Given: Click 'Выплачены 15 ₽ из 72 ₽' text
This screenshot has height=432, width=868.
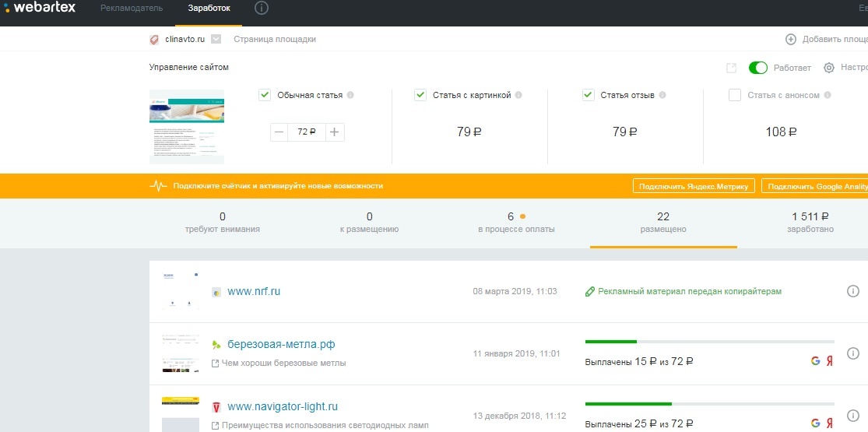Looking at the screenshot, I should [639, 362].
